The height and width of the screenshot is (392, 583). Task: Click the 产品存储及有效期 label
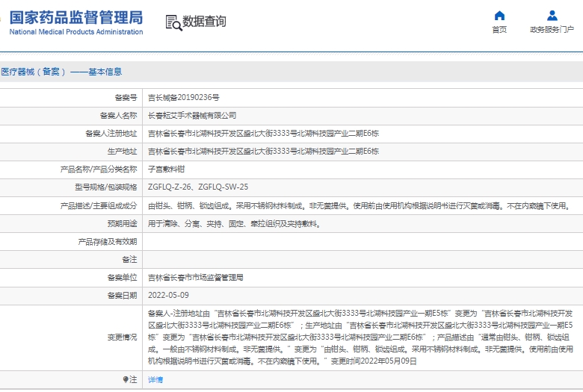[x=108, y=242]
